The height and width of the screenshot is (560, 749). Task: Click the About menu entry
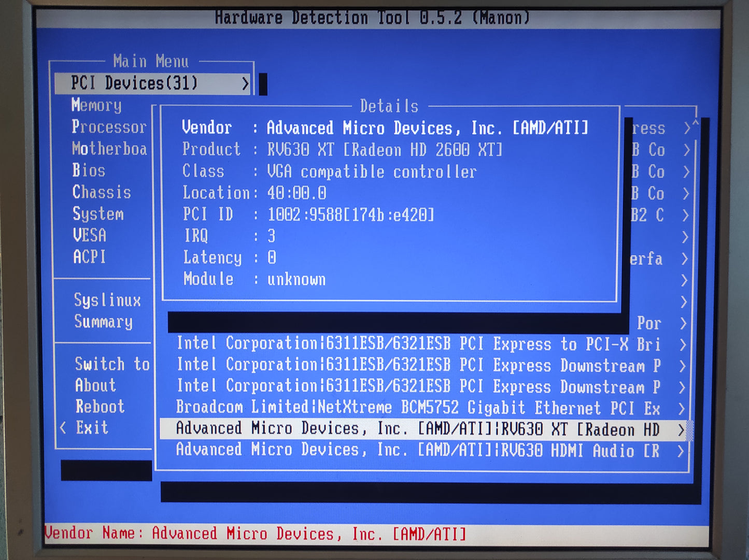[95, 385]
